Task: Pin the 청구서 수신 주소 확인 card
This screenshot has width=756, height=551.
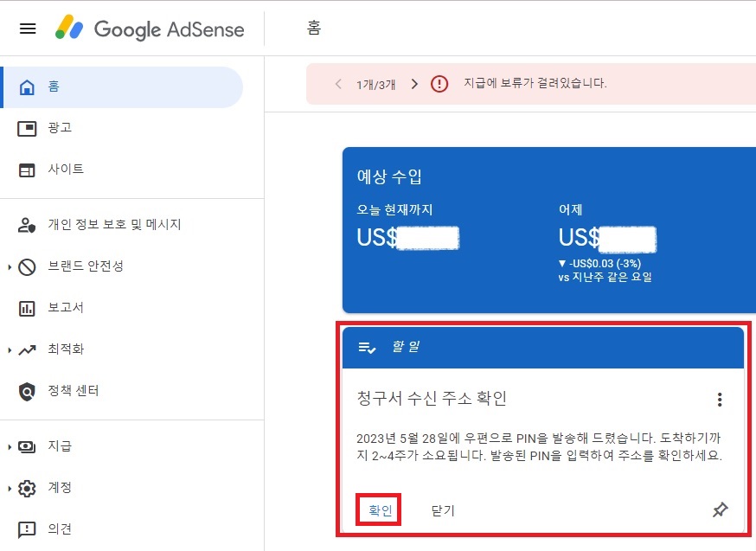Action: [721, 510]
